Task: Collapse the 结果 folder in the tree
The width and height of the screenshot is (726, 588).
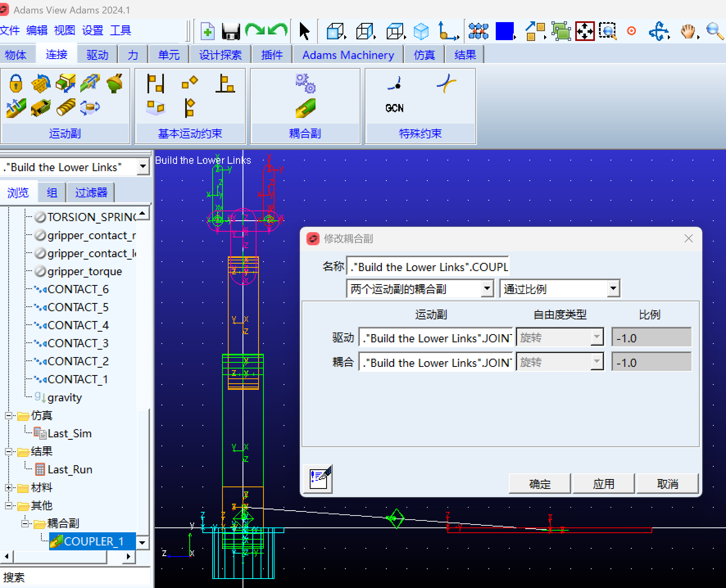Action: pos(9,452)
